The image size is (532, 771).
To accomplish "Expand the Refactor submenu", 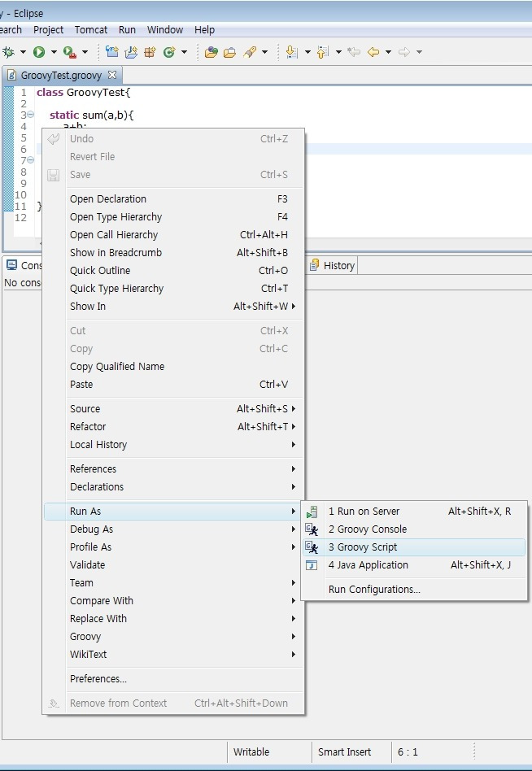I will [x=173, y=426].
